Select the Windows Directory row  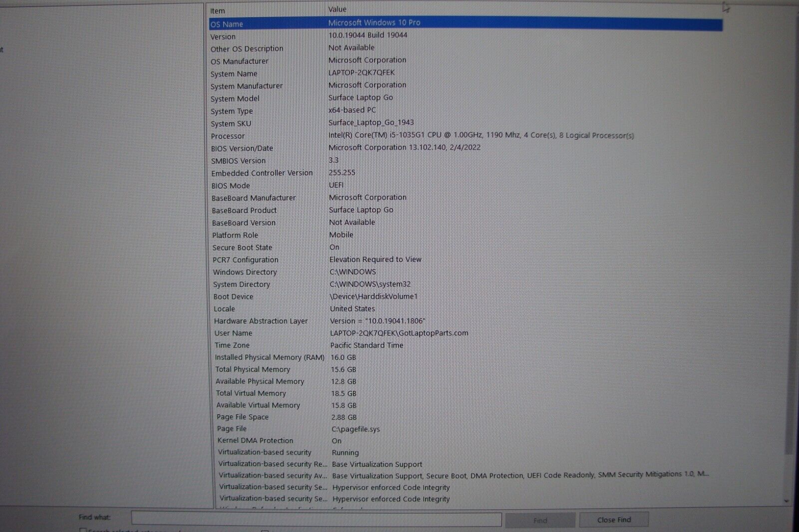[x=465, y=272]
